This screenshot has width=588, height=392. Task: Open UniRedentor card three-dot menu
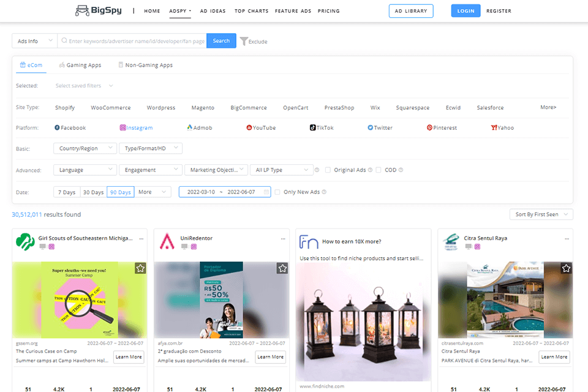pyautogui.click(x=283, y=239)
